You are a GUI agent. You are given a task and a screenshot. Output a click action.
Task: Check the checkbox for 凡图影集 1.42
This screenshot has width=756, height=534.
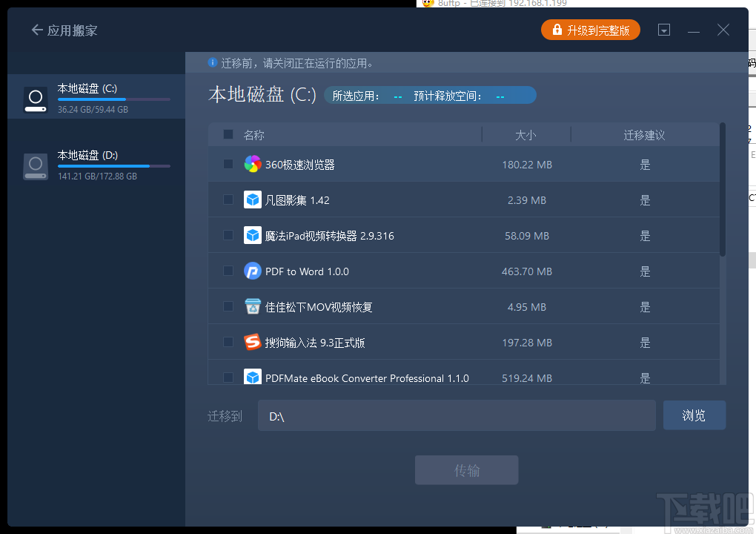(228, 200)
